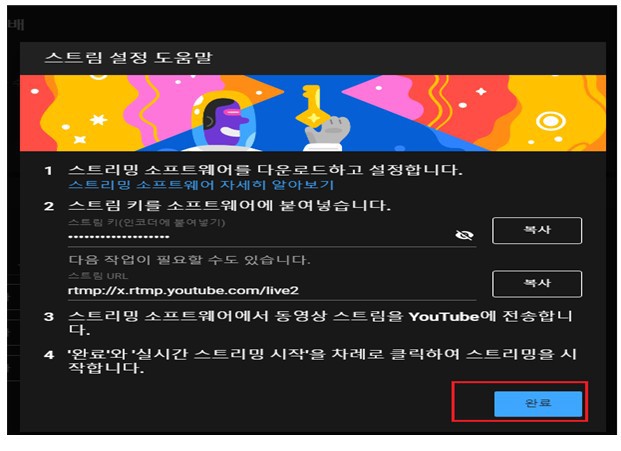Copy the stream URL with 복사 button
Screen dimensions: 621x451
pos(537,283)
